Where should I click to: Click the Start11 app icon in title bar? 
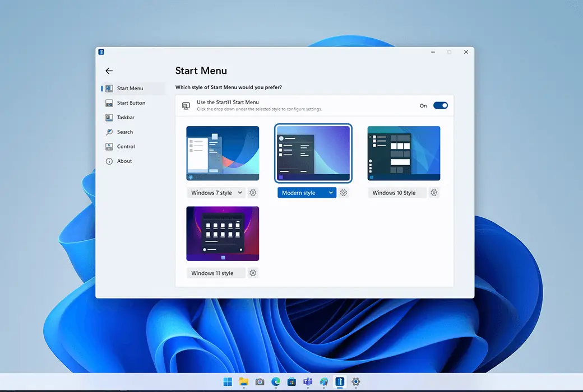tap(101, 52)
